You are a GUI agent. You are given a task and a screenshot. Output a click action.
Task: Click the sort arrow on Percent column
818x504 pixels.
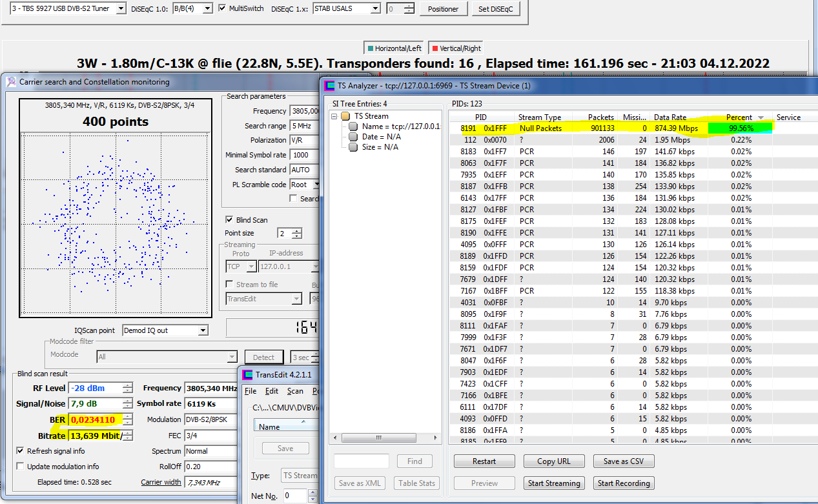(x=761, y=117)
